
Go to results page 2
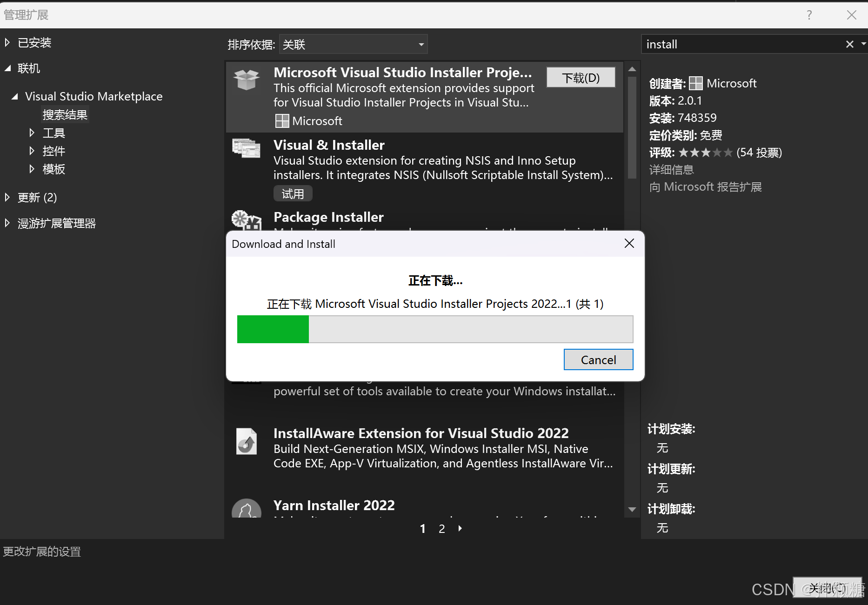click(x=441, y=528)
